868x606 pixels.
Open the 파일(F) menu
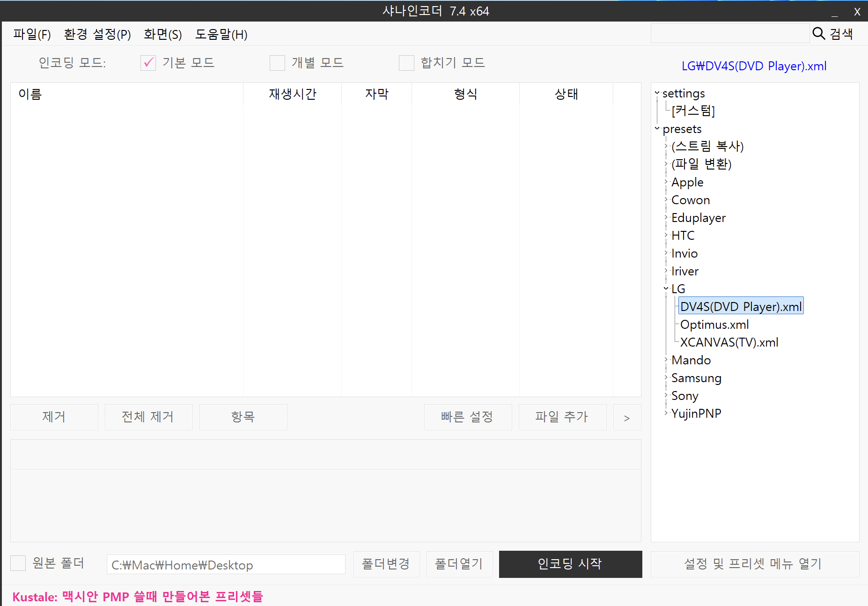[x=32, y=34]
